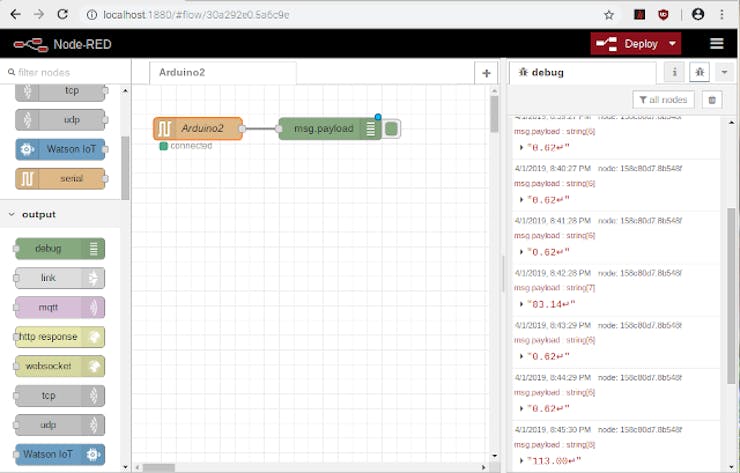Select the serial palette node
Image resolution: width=740 pixels, height=473 pixels.
pyautogui.click(x=60, y=178)
